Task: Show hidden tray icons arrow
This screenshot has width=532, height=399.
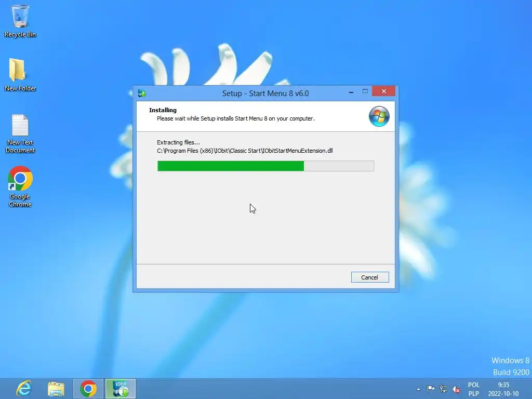Action: [418, 389]
